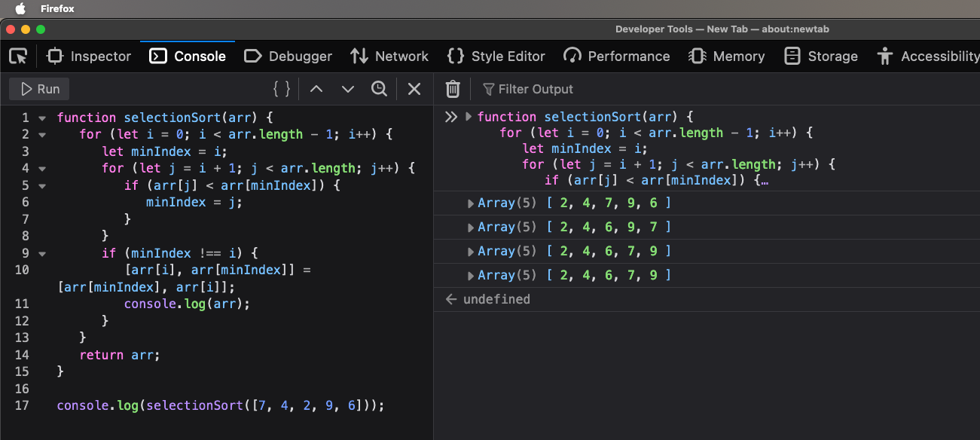The width and height of the screenshot is (980, 440).
Task: Click the filter funnel icon
Action: [489, 89]
